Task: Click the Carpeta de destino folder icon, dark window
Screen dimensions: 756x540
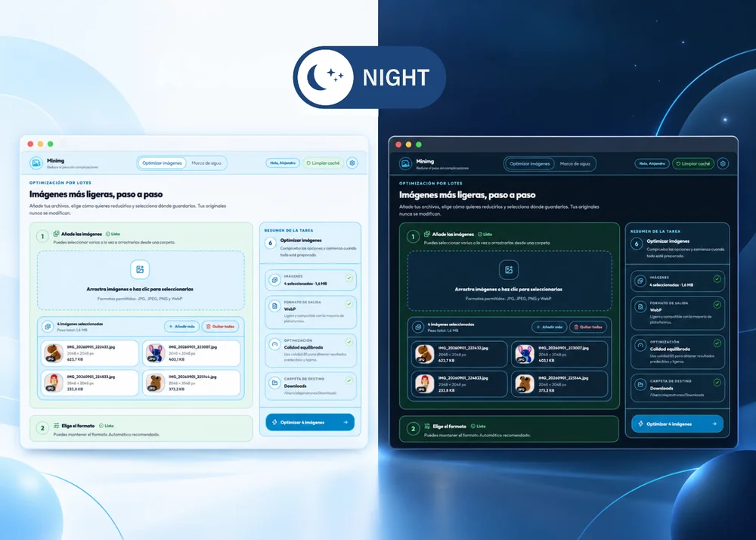Action: pos(640,385)
